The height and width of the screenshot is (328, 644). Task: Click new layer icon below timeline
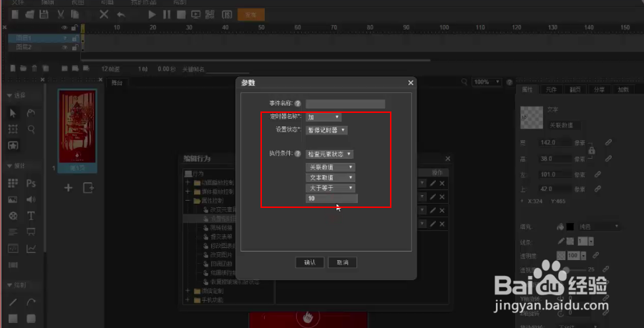click(x=13, y=69)
